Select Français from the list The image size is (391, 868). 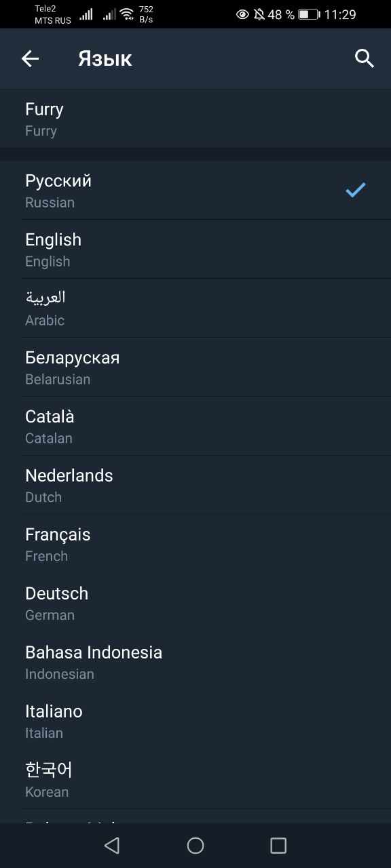click(195, 544)
